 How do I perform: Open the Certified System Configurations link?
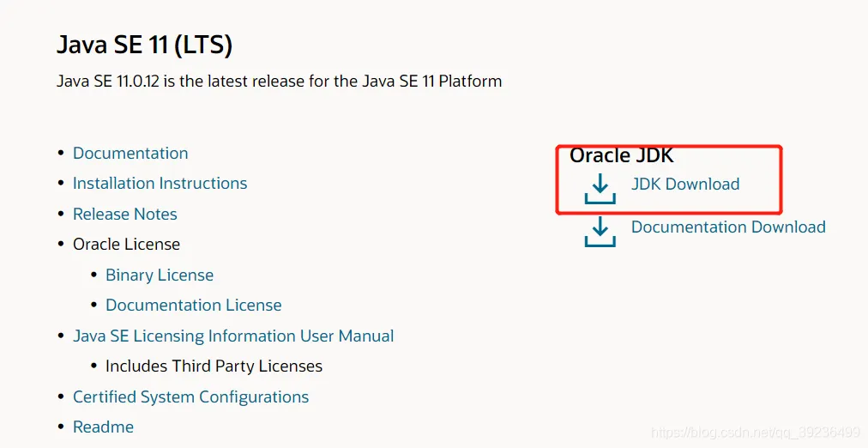(191, 397)
